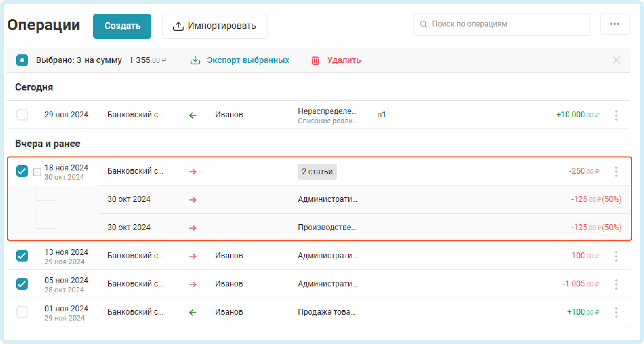The image size is (644, 344).
Task: Open kebab menu for +10 000 operation
Action: click(x=616, y=115)
